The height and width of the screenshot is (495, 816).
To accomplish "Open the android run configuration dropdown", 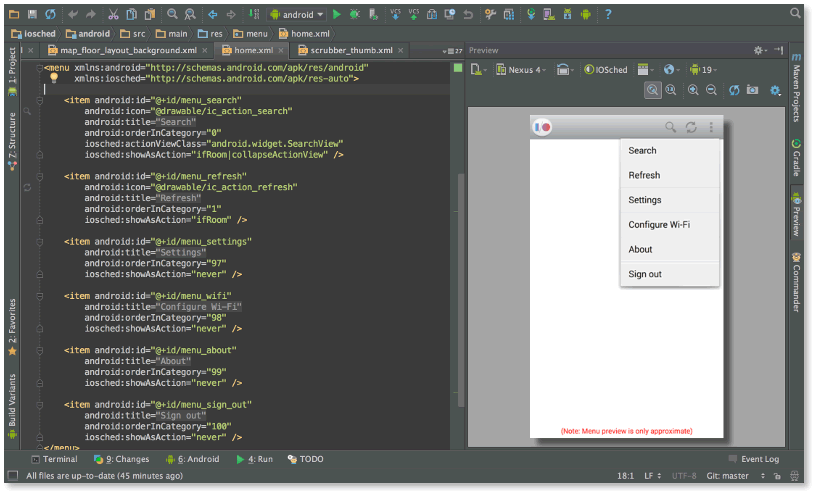I will coord(297,15).
